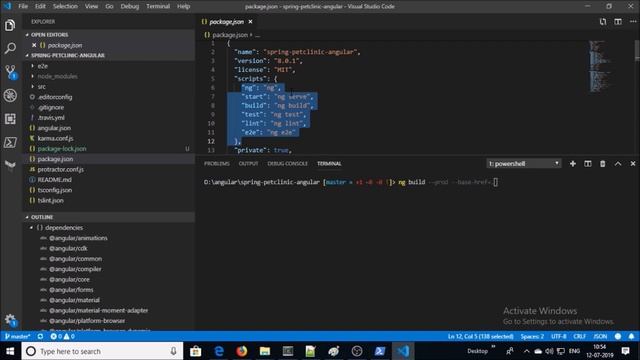Close package.json in Open Editors list
The width and height of the screenshot is (640, 360).
(34, 45)
